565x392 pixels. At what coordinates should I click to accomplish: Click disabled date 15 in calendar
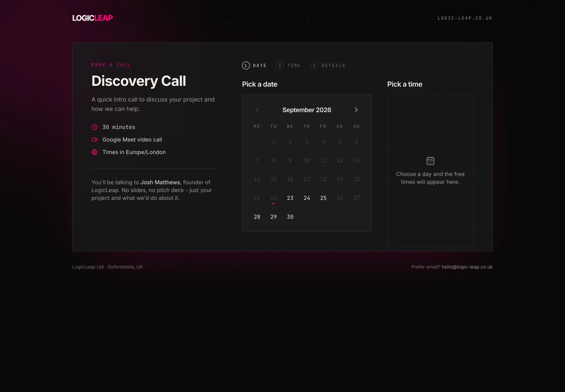point(274,179)
